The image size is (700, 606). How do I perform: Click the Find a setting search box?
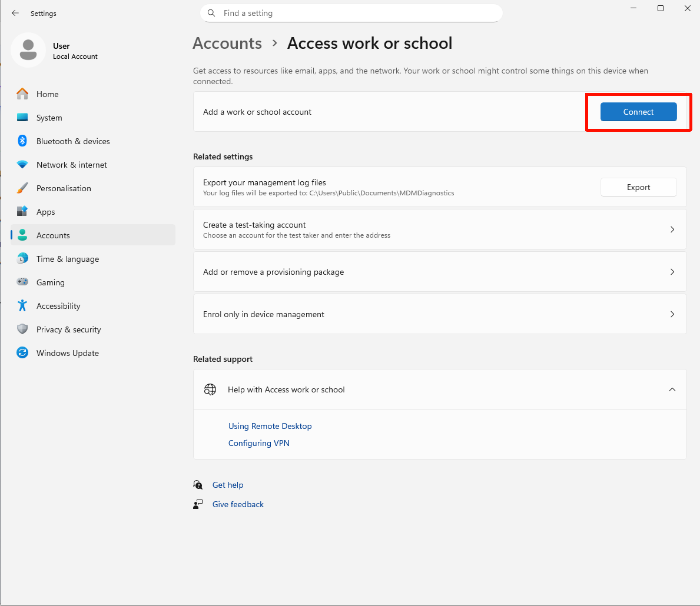[x=353, y=13]
